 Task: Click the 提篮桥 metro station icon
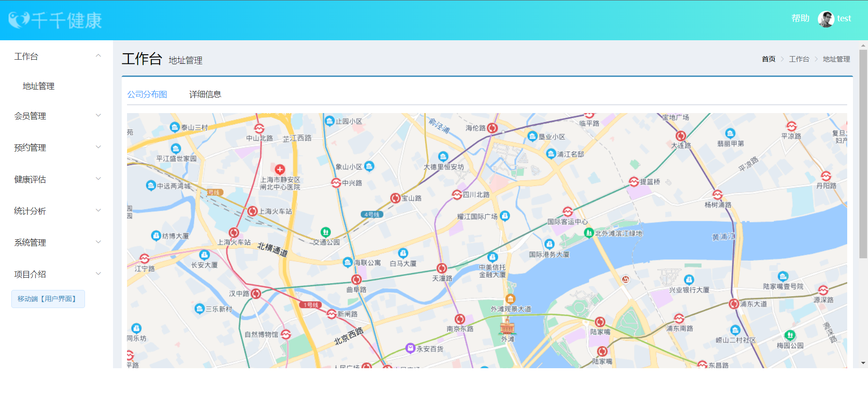[x=634, y=181]
